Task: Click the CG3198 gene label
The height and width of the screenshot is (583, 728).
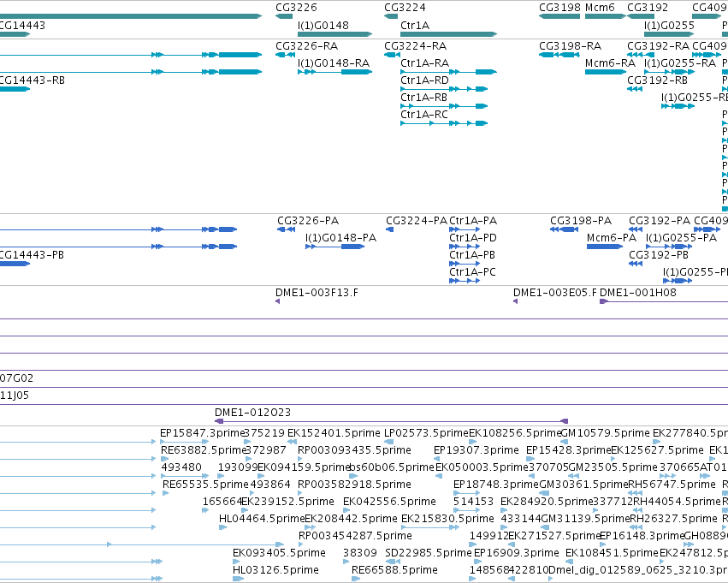Action: point(559,8)
